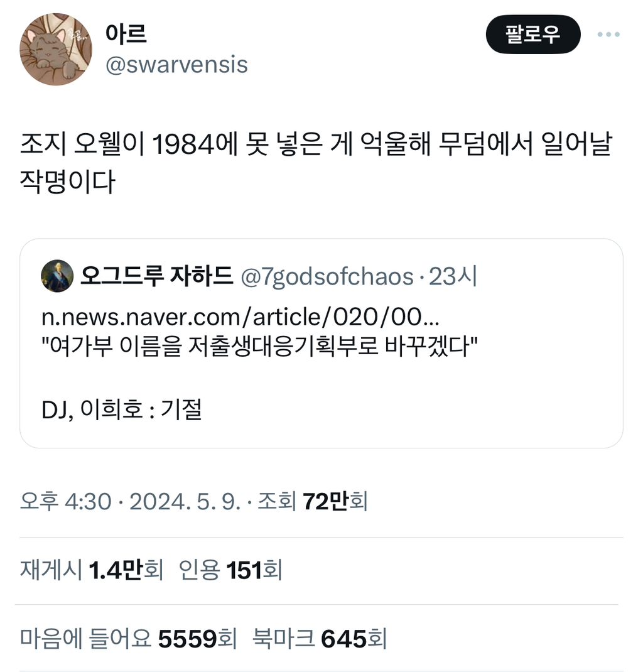Click the 오후 4:30 timestamp
Image resolution: width=643 pixels, height=672 pixels.
tap(65, 501)
